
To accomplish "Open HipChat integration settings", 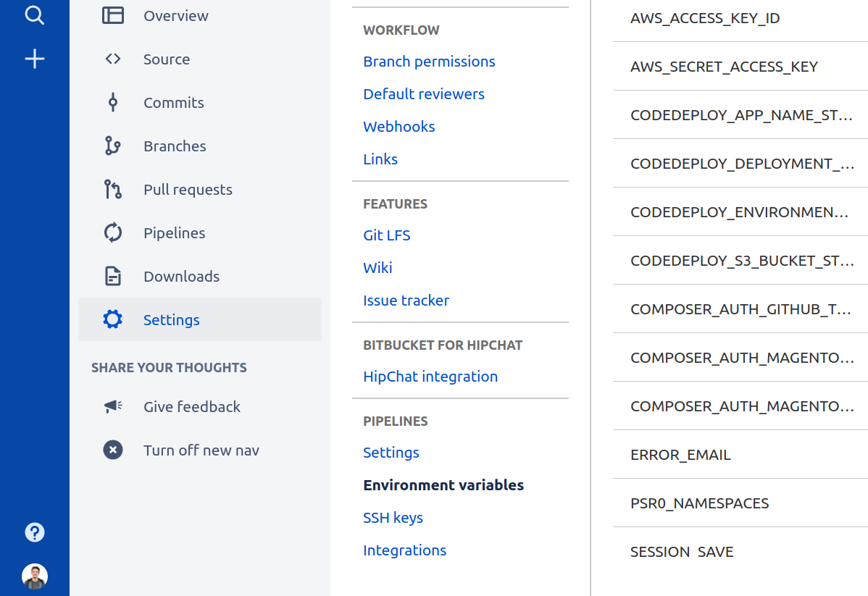I will (x=430, y=377).
